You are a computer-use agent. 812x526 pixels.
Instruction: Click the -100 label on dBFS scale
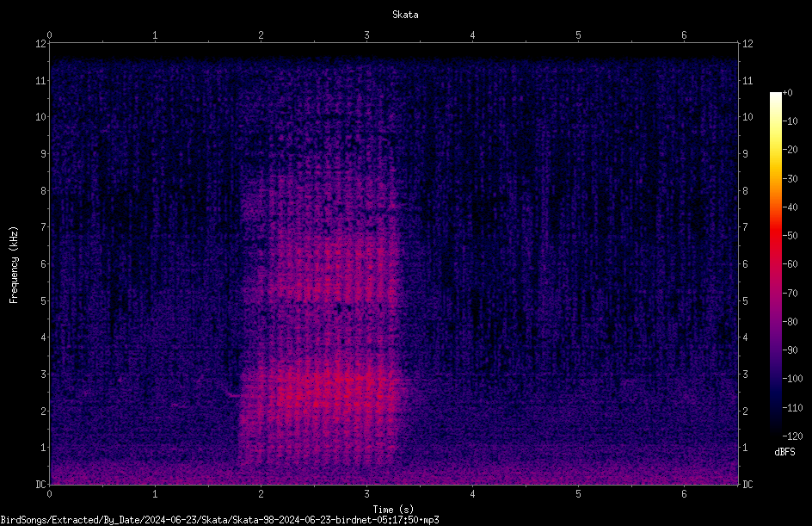pos(792,379)
